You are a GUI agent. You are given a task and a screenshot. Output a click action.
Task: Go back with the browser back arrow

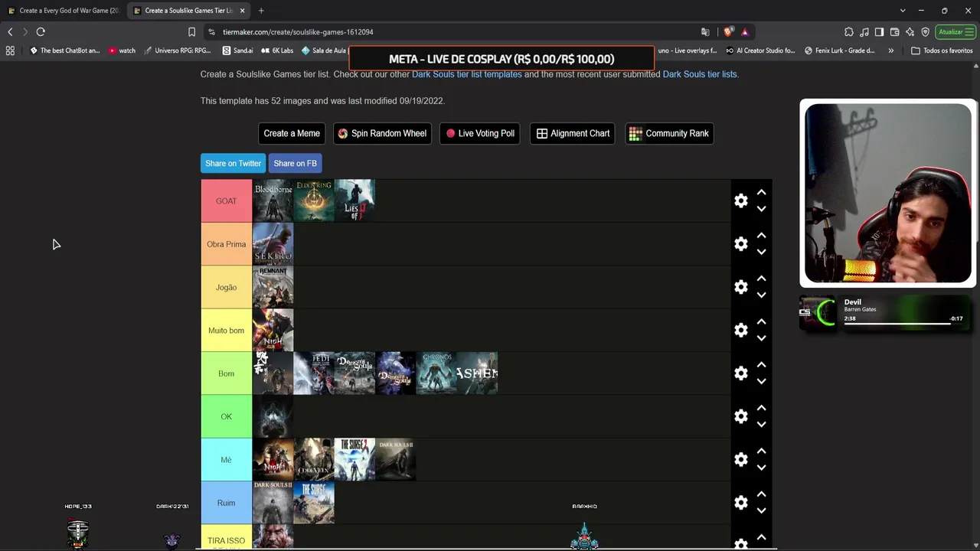[x=10, y=32]
